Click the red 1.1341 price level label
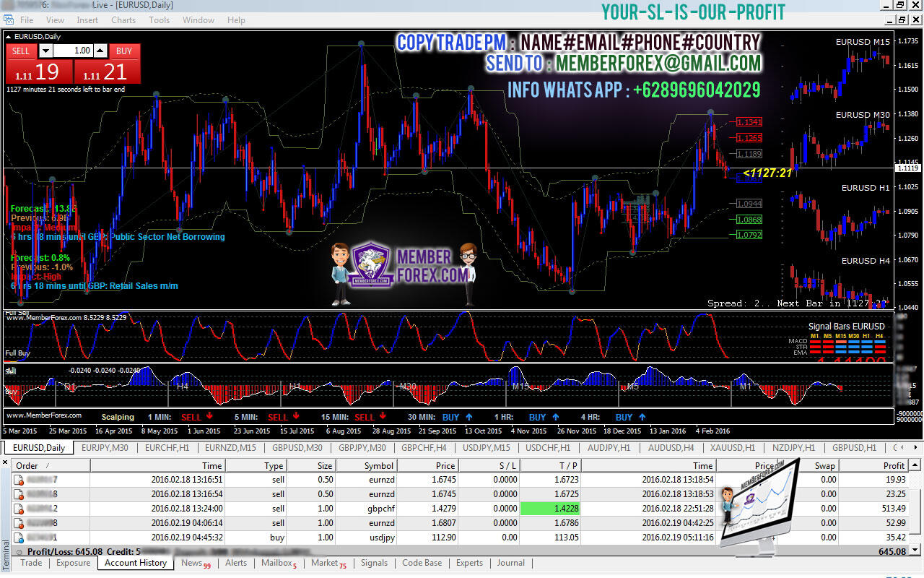The width and height of the screenshot is (924, 578). 749,122
